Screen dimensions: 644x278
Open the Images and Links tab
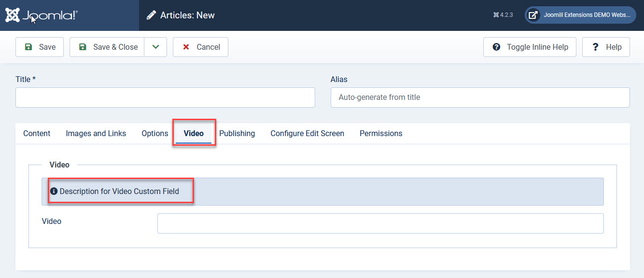click(96, 134)
